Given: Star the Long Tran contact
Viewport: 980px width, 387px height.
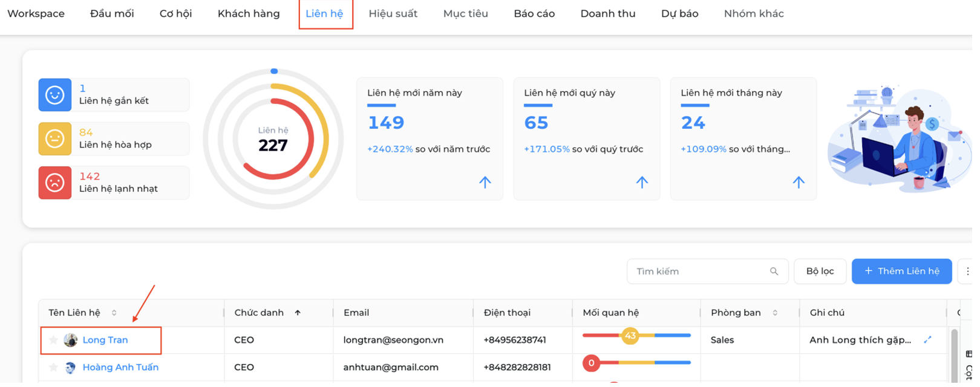Looking at the screenshot, I should click(53, 340).
